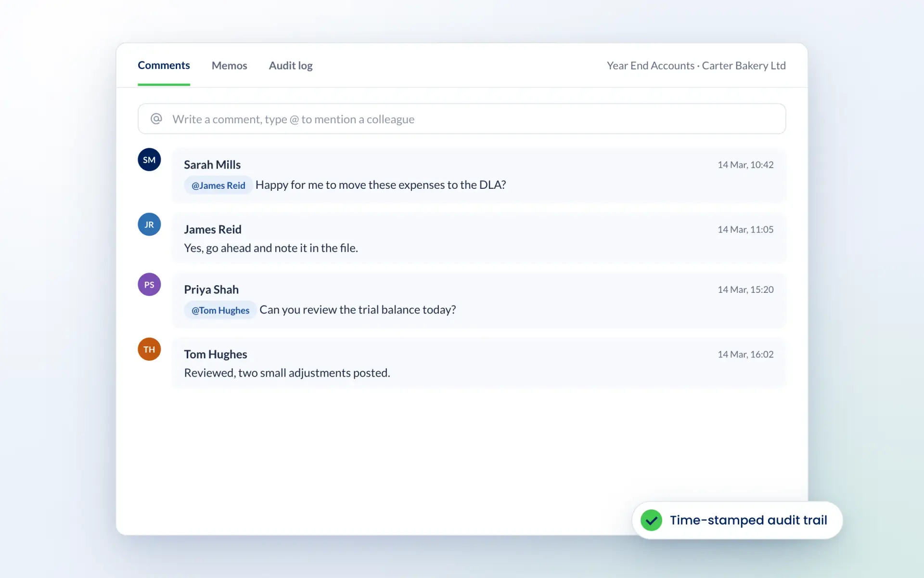
Task: Click the Year End Accounts · Carter Bakery Ltd title
Action: [696, 66]
